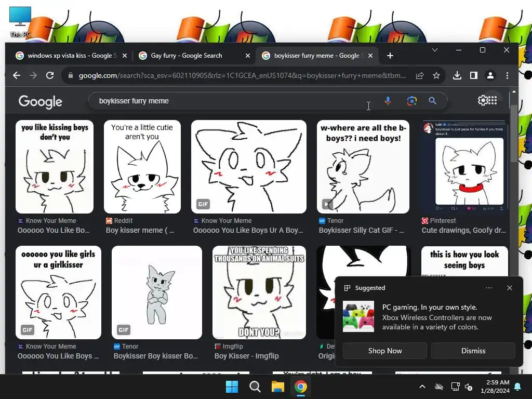Switch to windows xp vista kiss tab
The image size is (532, 399).
click(70, 56)
